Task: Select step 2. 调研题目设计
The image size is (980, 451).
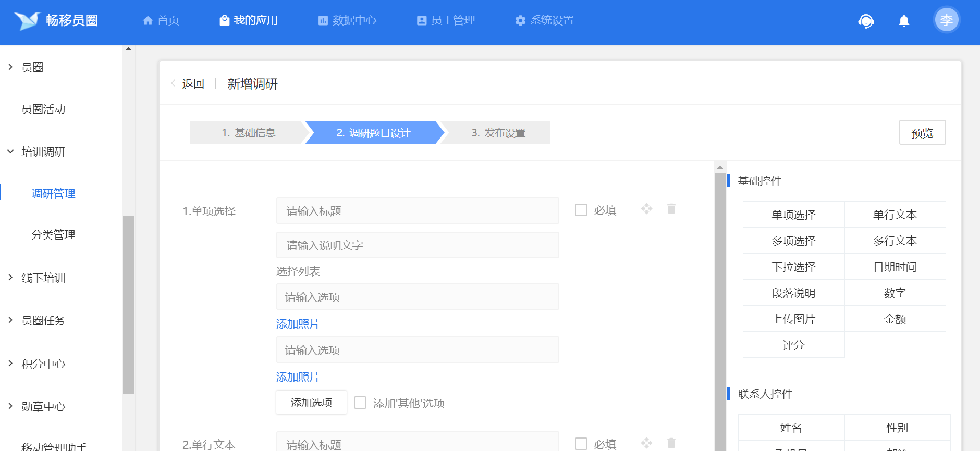Action: tap(374, 133)
